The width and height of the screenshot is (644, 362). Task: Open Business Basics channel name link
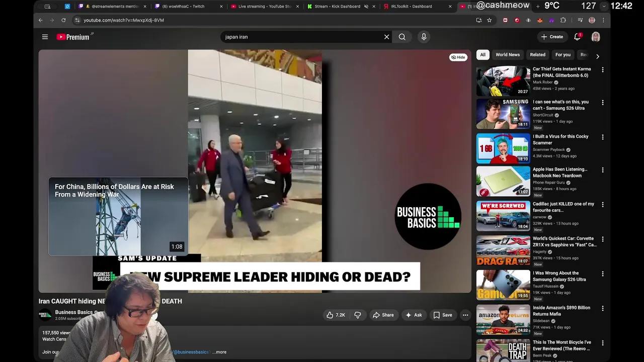pyautogui.click(x=74, y=312)
